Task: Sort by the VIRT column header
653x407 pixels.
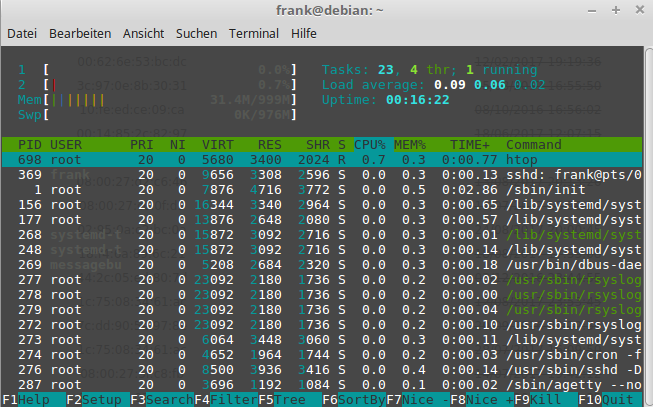Action: (217, 145)
